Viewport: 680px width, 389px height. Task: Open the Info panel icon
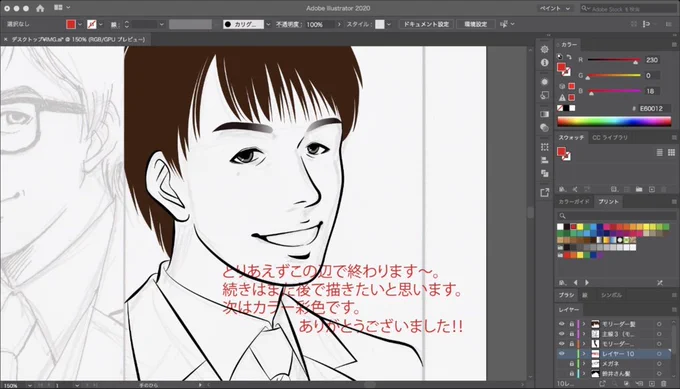tap(545, 62)
